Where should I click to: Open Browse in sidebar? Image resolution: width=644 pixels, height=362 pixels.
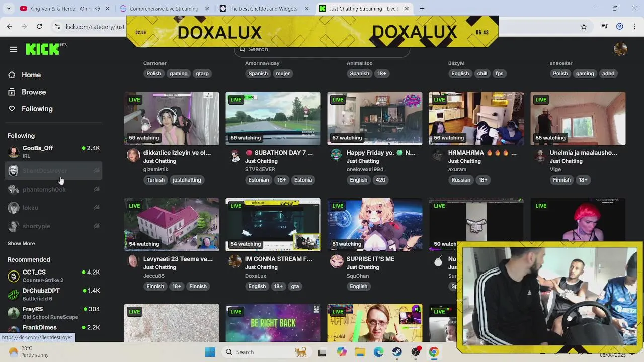click(x=34, y=92)
